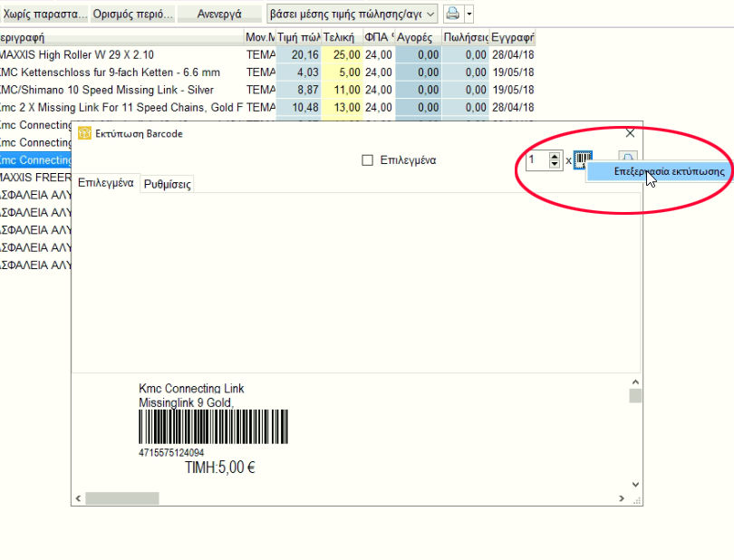Screen dimensions: 734x560
Task: Click the preview scrollbar down arrow
Action: (635, 485)
